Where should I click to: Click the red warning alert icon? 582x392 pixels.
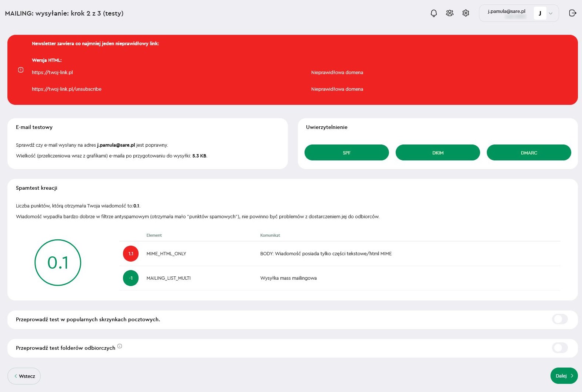click(21, 70)
